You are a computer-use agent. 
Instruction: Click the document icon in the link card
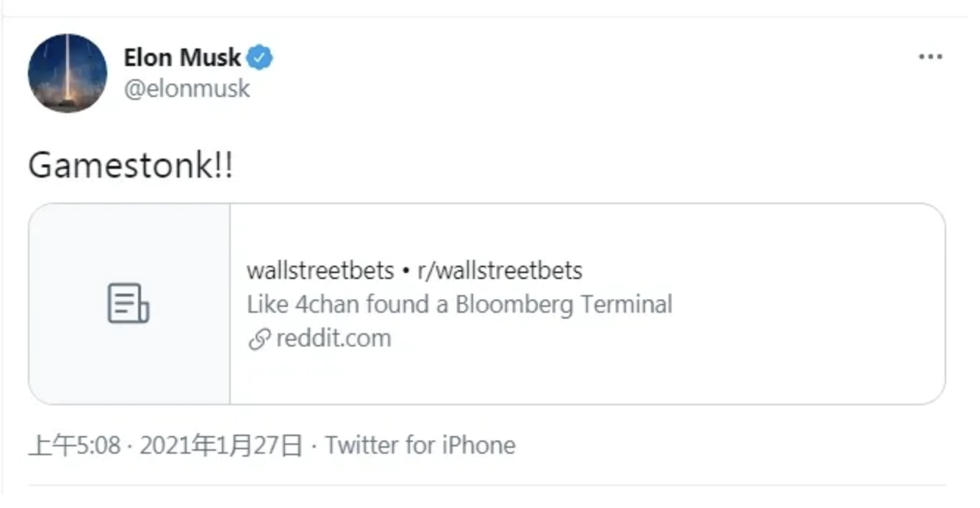point(129,303)
